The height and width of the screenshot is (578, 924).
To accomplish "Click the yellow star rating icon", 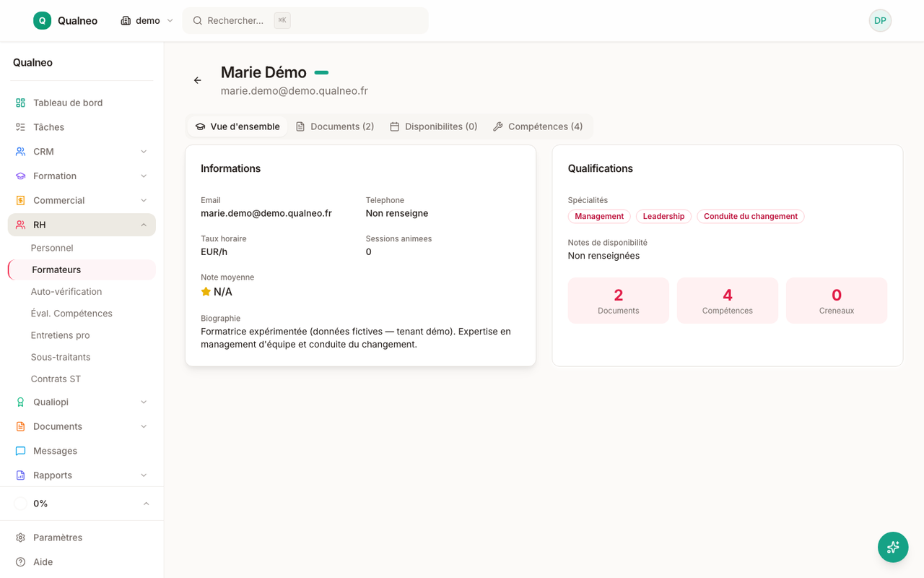I will (x=206, y=291).
